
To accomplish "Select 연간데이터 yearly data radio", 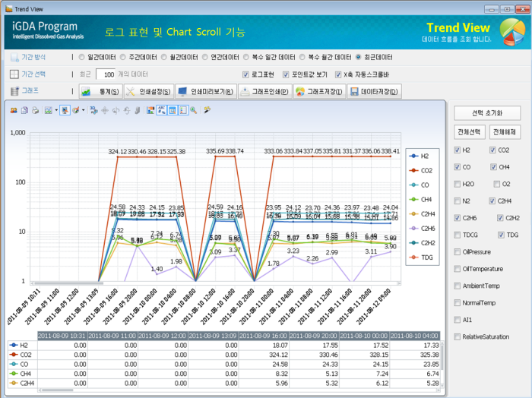I will click(205, 57).
